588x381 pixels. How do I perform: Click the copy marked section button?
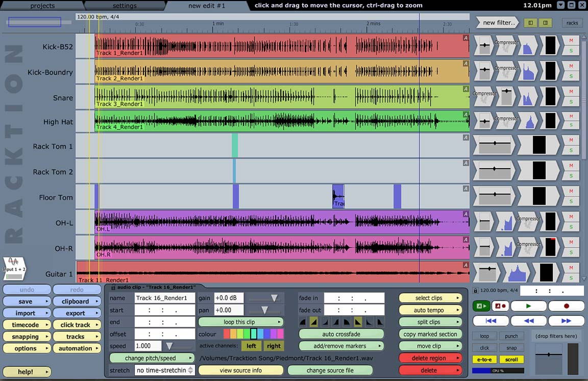pos(430,334)
